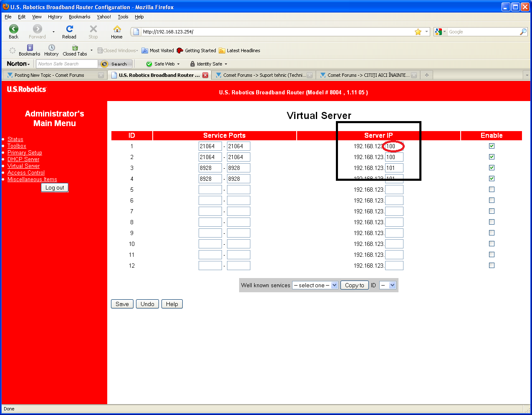Image resolution: width=532 pixels, height=415 pixels.
Task: Click the Norton Search button
Action: point(116,64)
